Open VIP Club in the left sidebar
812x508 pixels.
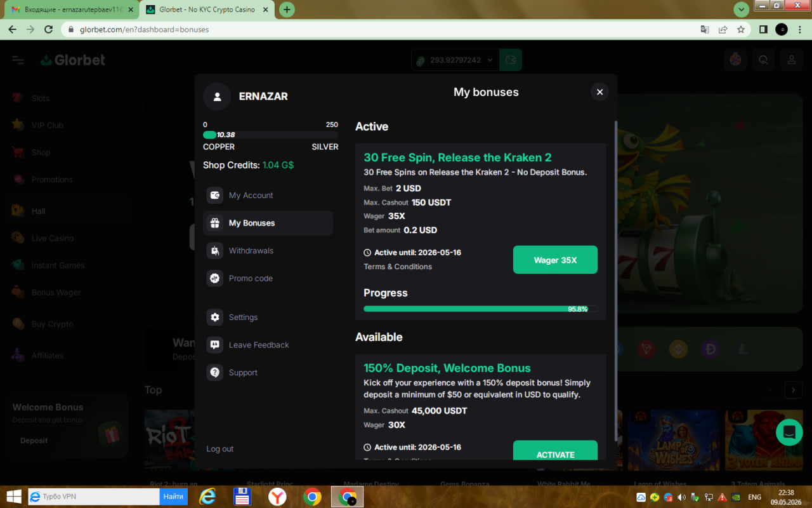tap(47, 126)
